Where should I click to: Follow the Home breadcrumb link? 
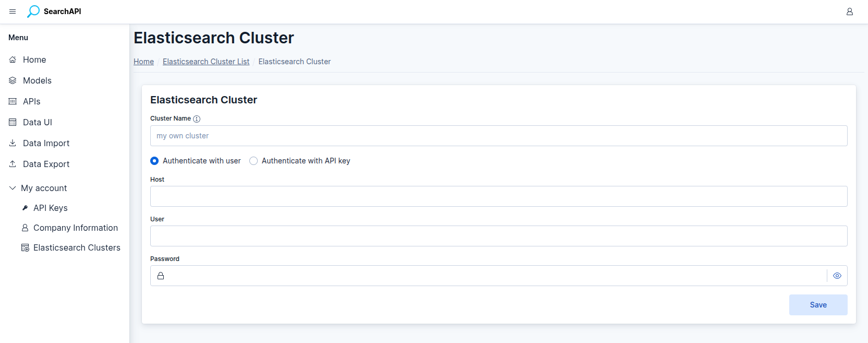(x=143, y=62)
